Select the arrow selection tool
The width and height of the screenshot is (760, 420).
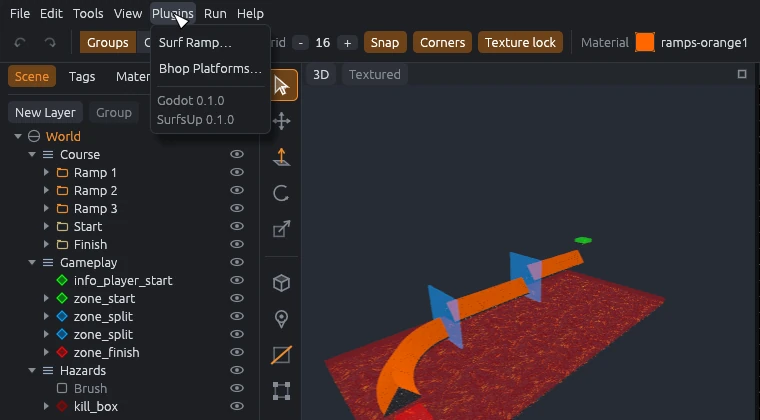(281, 86)
